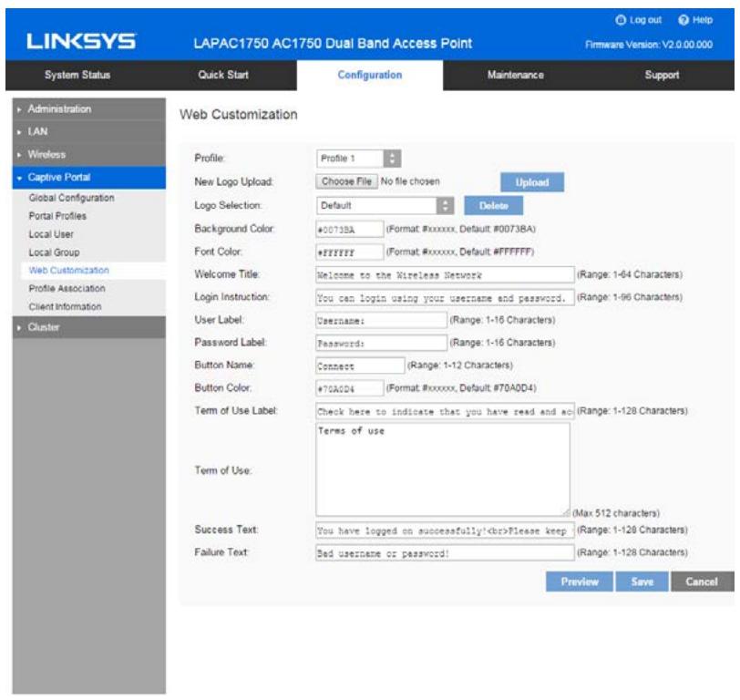
Task: Open the Maintenance tab
Action: (x=516, y=75)
